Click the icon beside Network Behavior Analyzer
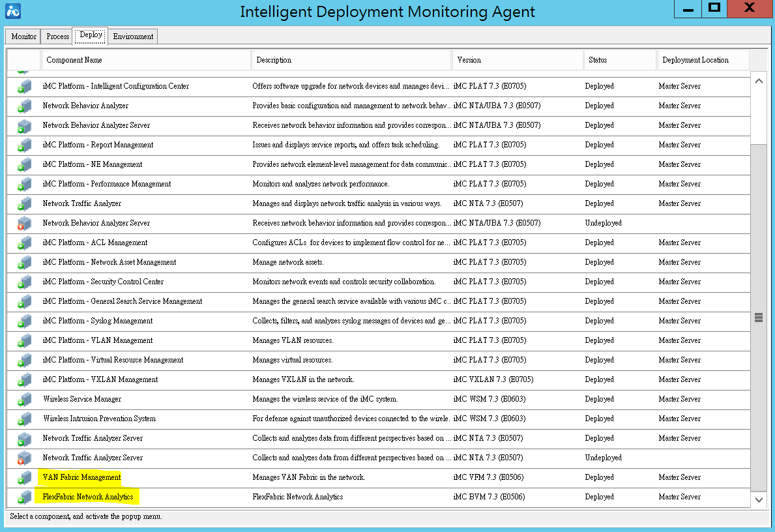 [24, 106]
